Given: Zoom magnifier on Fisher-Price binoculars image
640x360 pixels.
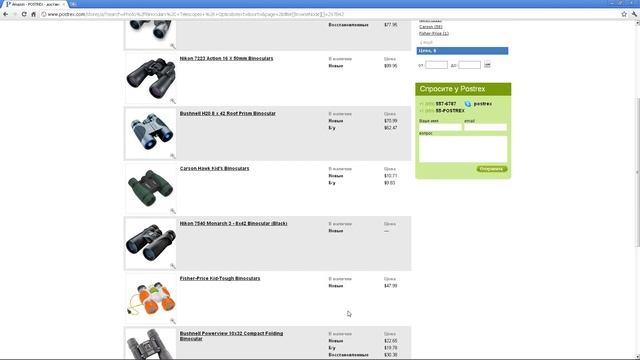Looking at the screenshot, I should (173, 321).
